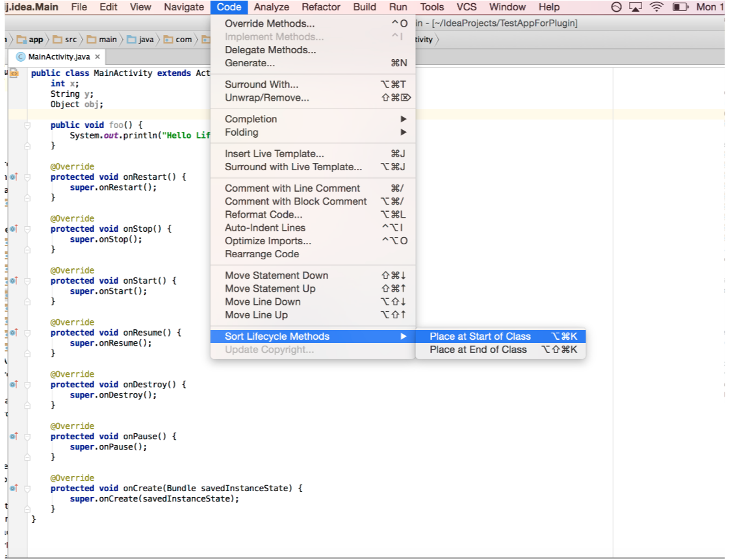Click the battery icon in the menu bar
The height and width of the screenshot is (560, 746).
point(680,7)
